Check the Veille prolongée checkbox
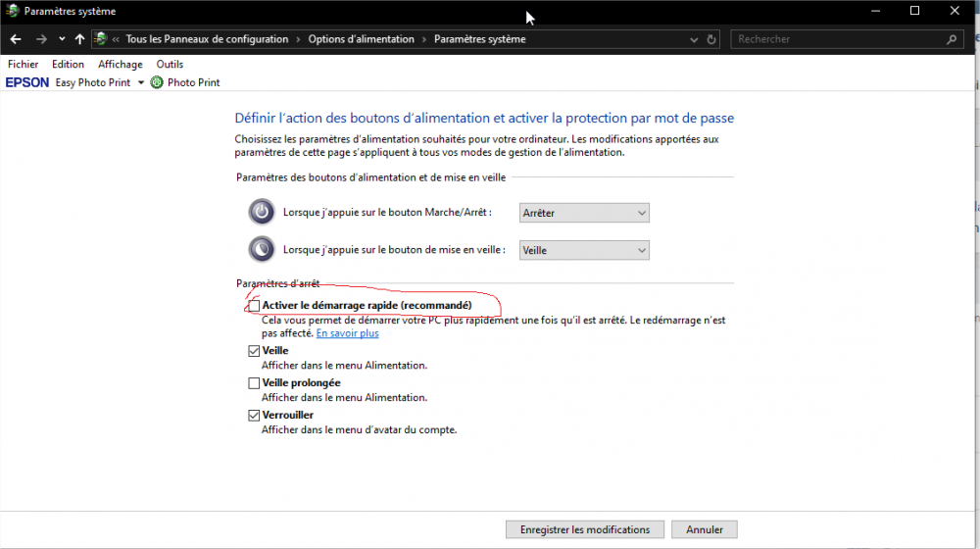 [254, 383]
